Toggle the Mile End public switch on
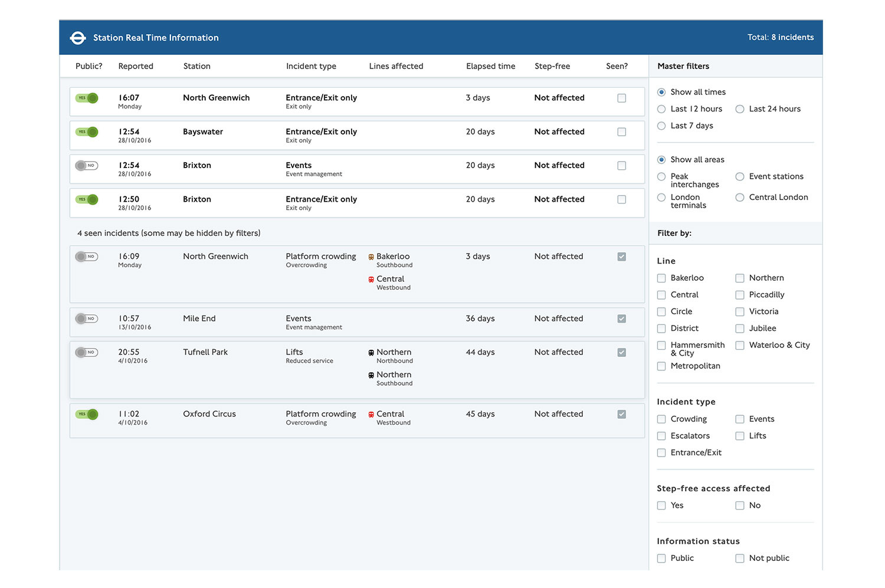Viewport: 885px width, 588px height. pyautogui.click(x=87, y=318)
